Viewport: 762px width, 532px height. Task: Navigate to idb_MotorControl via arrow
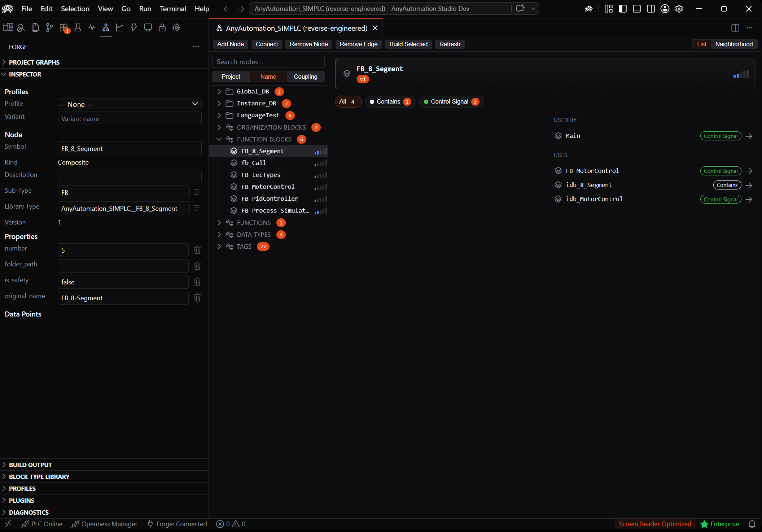tap(749, 199)
